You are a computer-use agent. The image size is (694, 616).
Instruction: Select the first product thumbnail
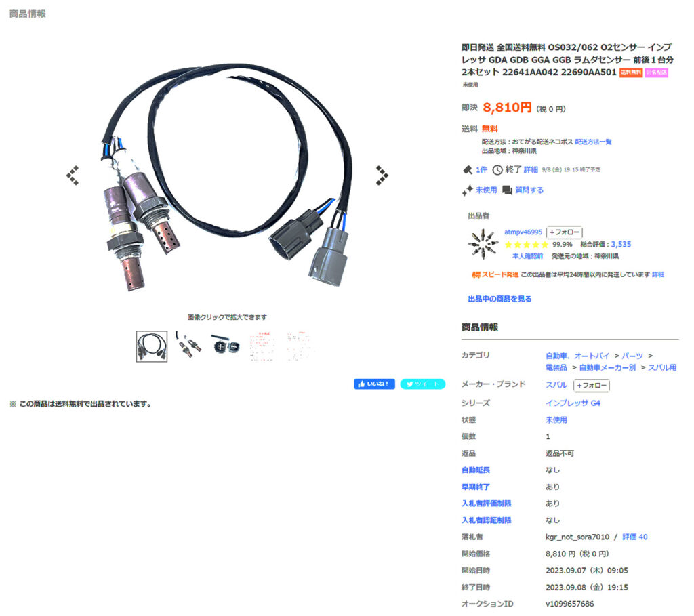pos(152,346)
